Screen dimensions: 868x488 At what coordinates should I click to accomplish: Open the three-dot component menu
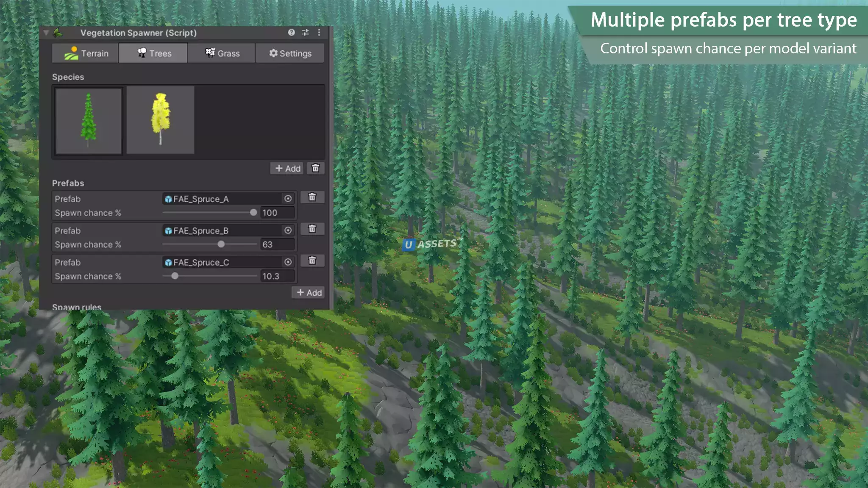[319, 33]
